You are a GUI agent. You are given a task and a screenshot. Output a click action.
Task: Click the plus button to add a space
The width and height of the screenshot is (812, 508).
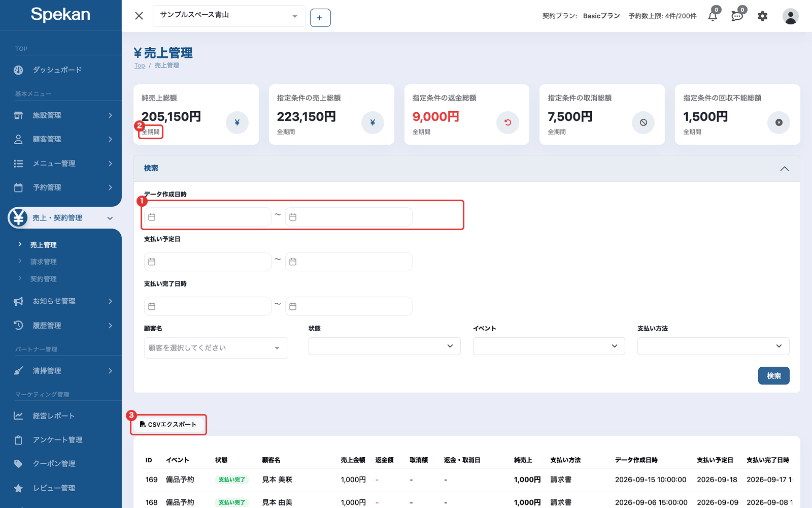tap(320, 18)
